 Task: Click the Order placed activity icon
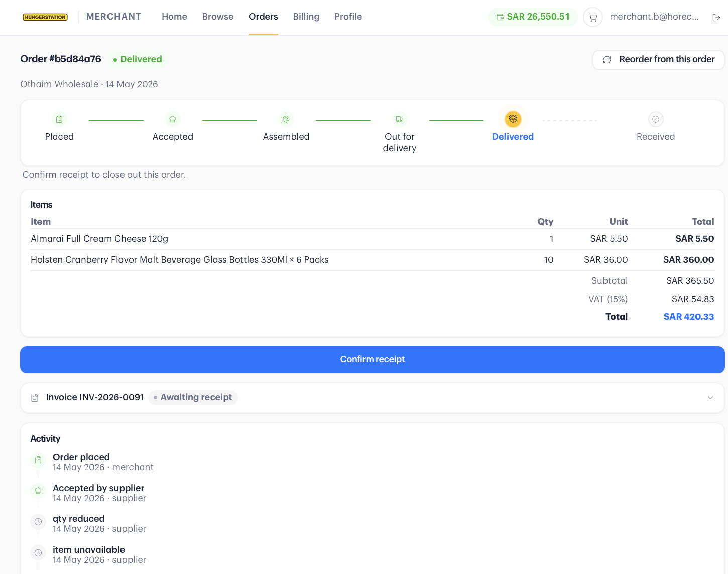tap(38, 460)
